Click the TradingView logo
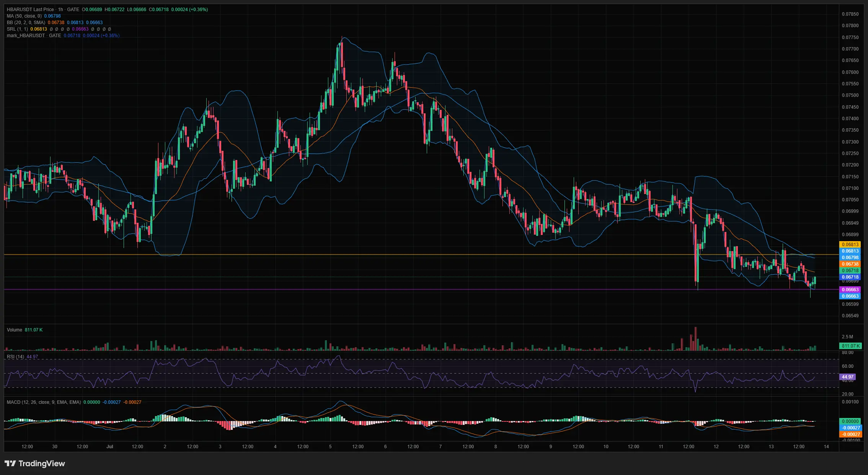868x475 pixels. tap(35, 464)
